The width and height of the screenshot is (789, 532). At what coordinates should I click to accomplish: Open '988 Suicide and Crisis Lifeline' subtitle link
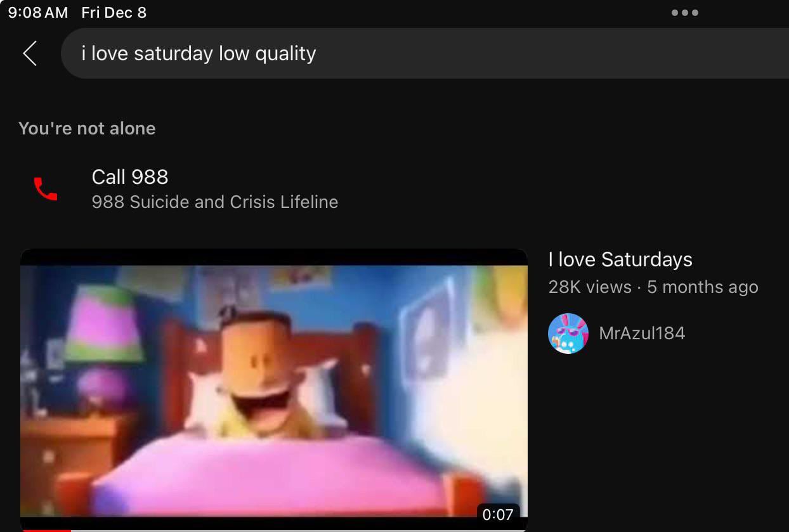tap(215, 202)
